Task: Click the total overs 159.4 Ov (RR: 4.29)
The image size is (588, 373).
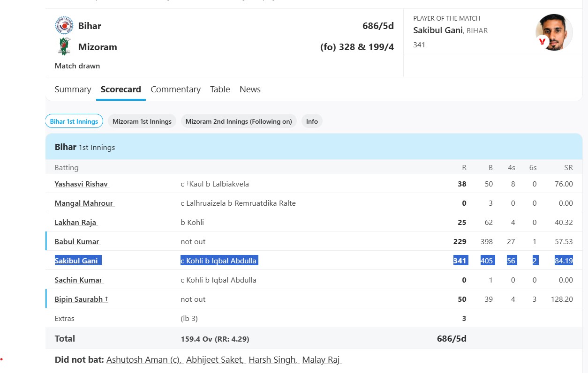Action: (x=215, y=339)
